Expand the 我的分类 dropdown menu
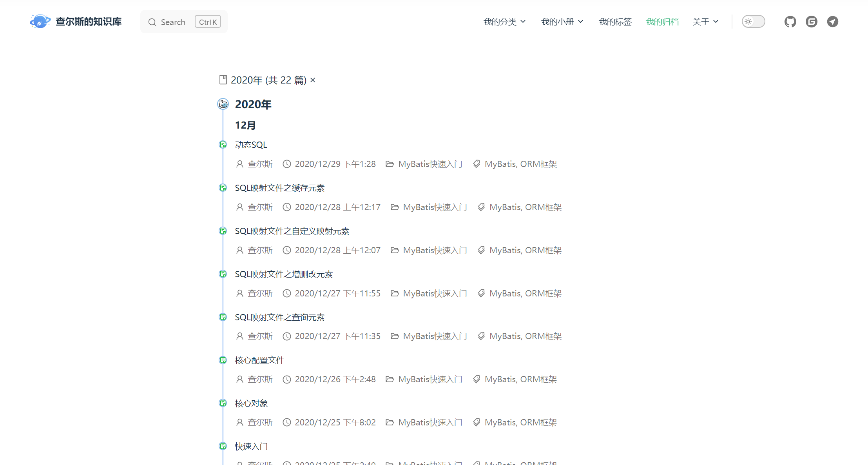Viewport: 868px width, 465px height. [504, 22]
